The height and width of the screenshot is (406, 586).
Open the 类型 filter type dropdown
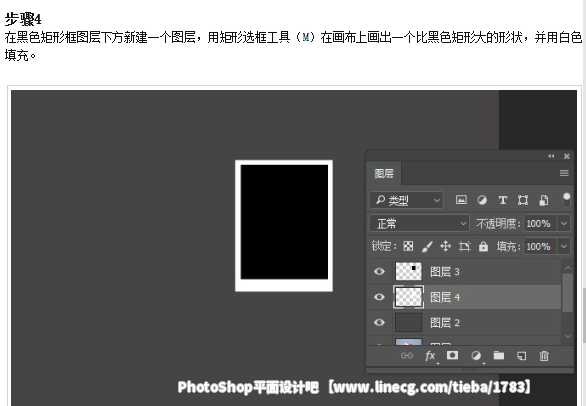click(406, 200)
